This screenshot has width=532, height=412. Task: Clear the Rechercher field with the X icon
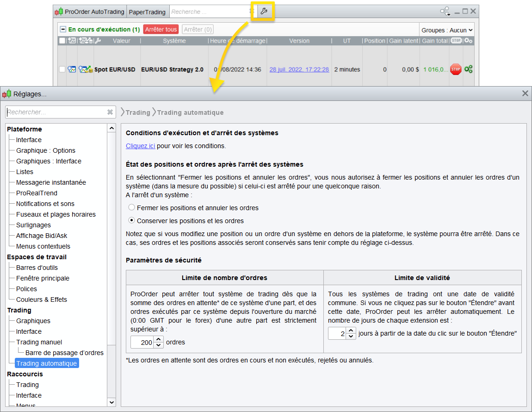(x=110, y=112)
